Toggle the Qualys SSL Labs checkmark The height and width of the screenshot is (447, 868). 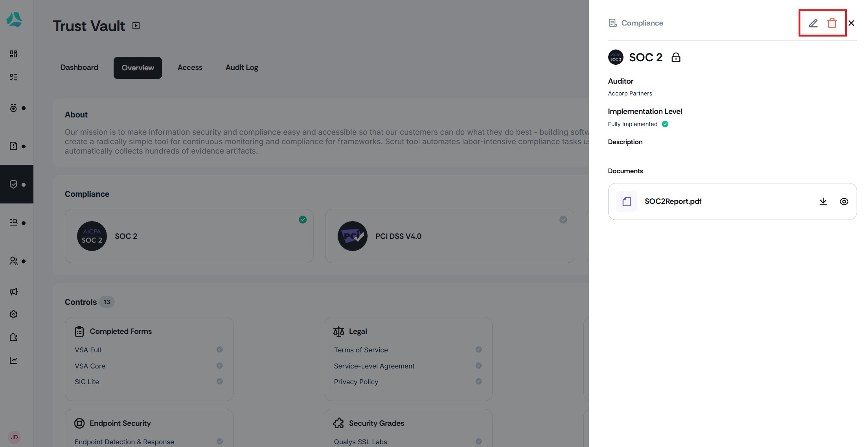pyautogui.click(x=479, y=442)
